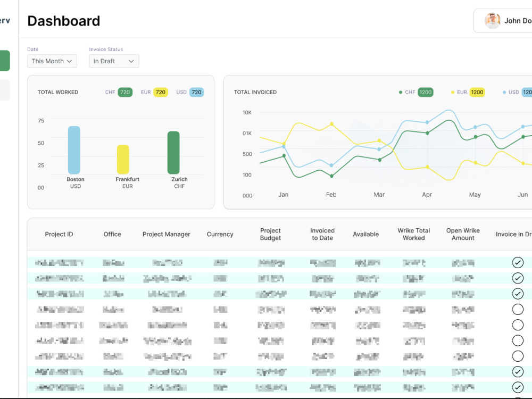Click the Wrike Total Worked column header
This screenshot has width=532, height=399.
pos(413,234)
